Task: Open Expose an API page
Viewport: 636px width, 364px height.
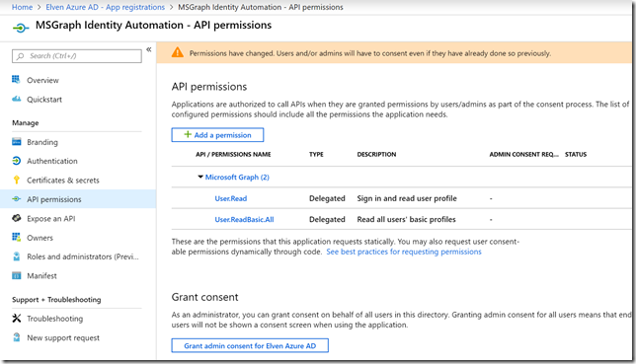Action: 50,218
